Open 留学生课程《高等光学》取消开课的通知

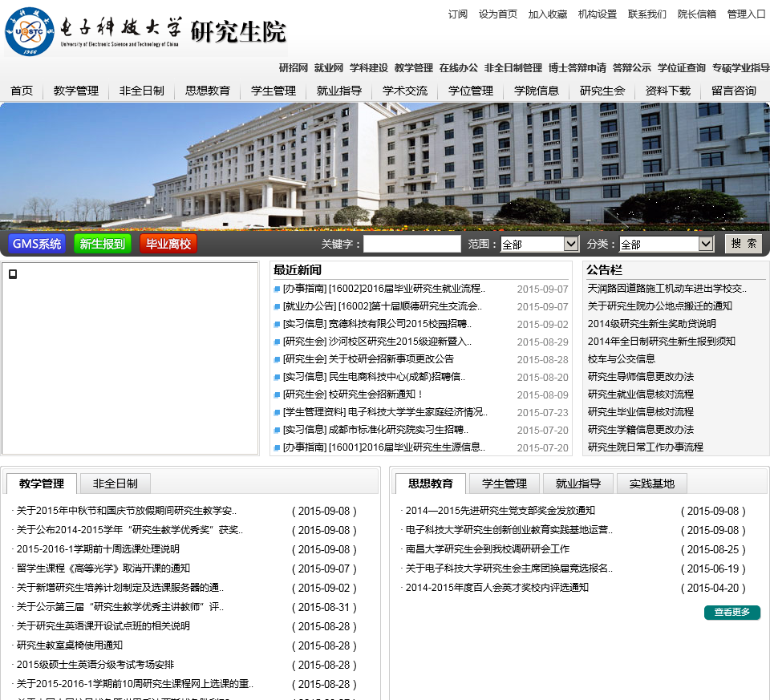click(x=103, y=568)
